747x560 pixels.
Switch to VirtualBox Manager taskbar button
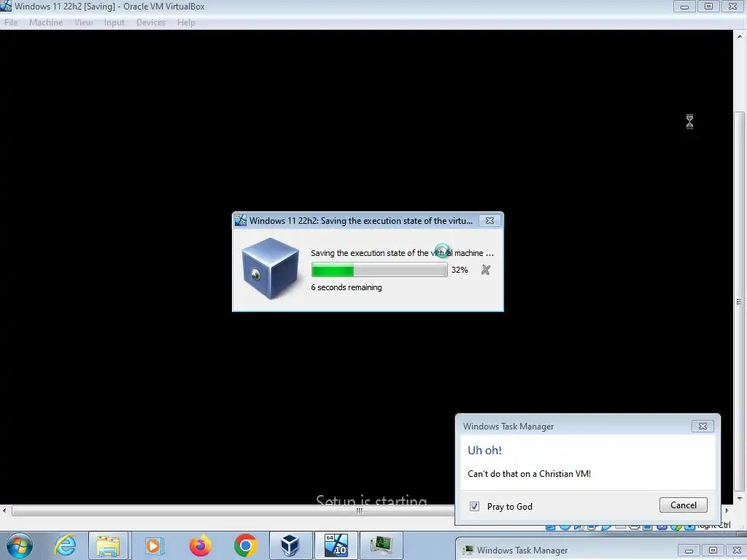(x=290, y=545)
